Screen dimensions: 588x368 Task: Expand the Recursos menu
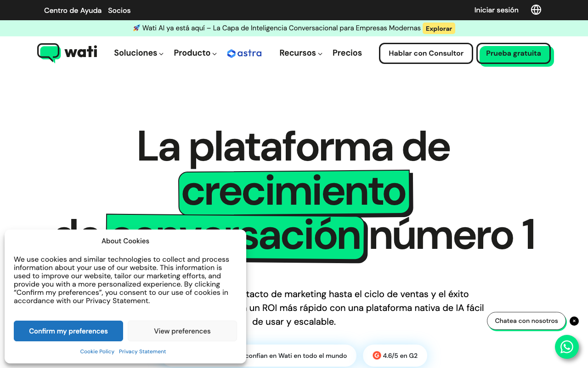coord(301,53)
